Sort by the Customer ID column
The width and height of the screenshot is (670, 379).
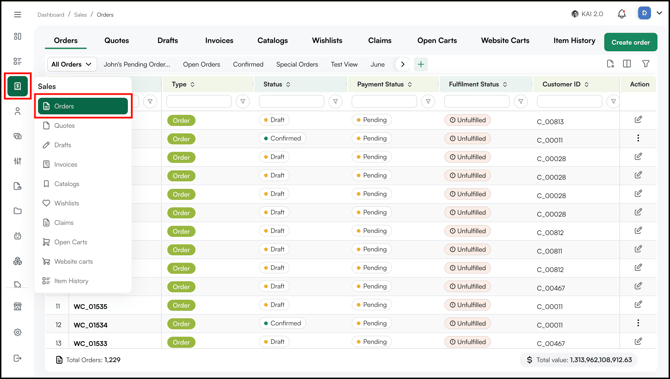[x=586, y=85]
